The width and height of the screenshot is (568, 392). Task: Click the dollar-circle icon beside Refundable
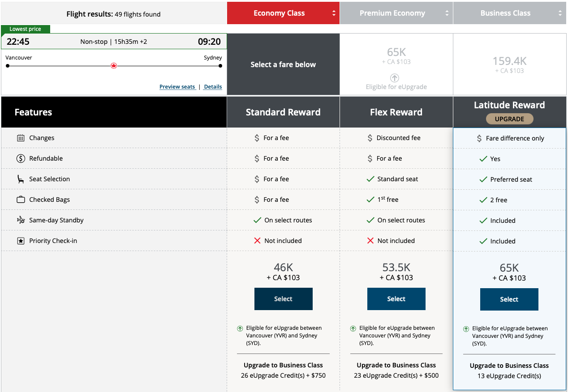21,158
